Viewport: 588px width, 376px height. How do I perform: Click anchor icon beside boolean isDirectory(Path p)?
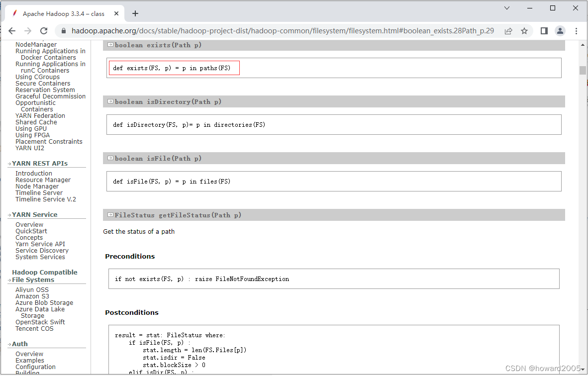coord(110,101)
